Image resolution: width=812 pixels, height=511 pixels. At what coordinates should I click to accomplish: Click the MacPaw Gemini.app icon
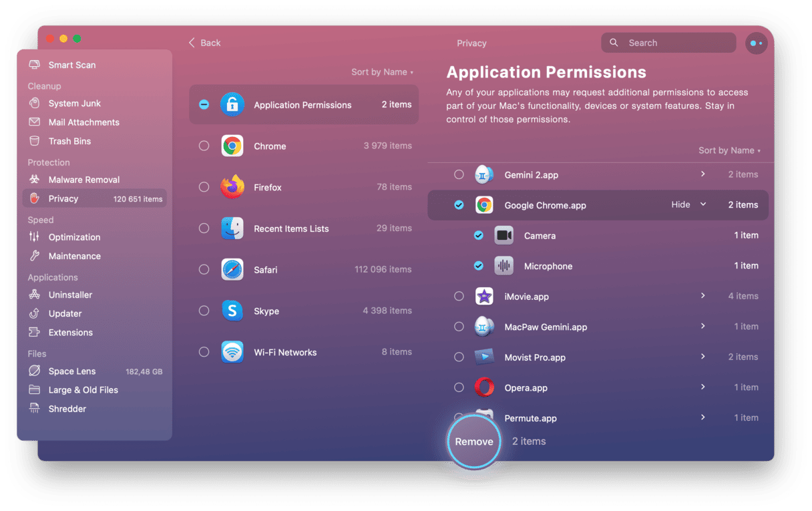(x=484, y=327)
